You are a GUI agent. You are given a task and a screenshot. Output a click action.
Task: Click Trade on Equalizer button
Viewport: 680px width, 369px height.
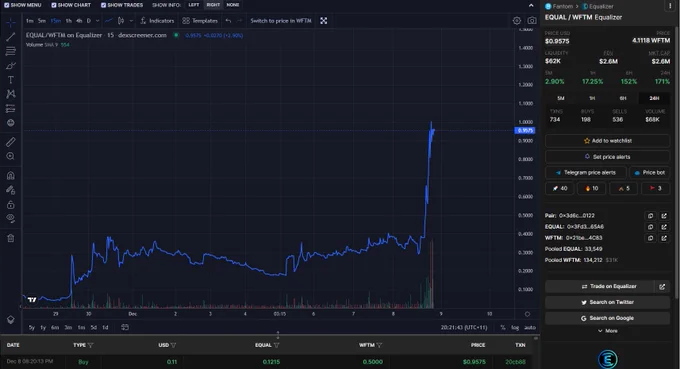pos(599,287)
